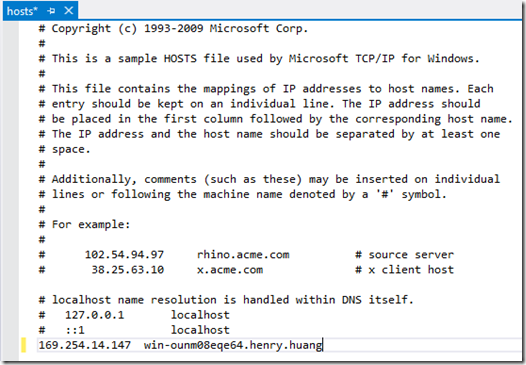Viewport: 526px width, 365px height.
Task: Click the 'For example:' comment line
Action: coord(84,224)
